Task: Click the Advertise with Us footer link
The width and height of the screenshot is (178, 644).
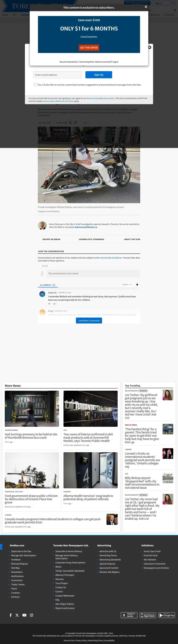Action: coord(108,551)
